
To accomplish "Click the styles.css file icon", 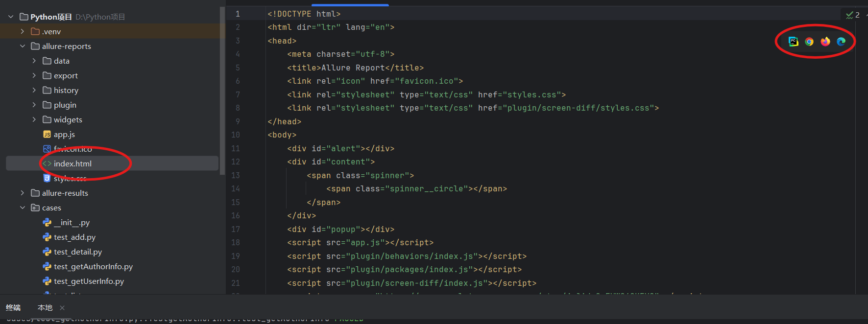I will (x=47, y=178).
